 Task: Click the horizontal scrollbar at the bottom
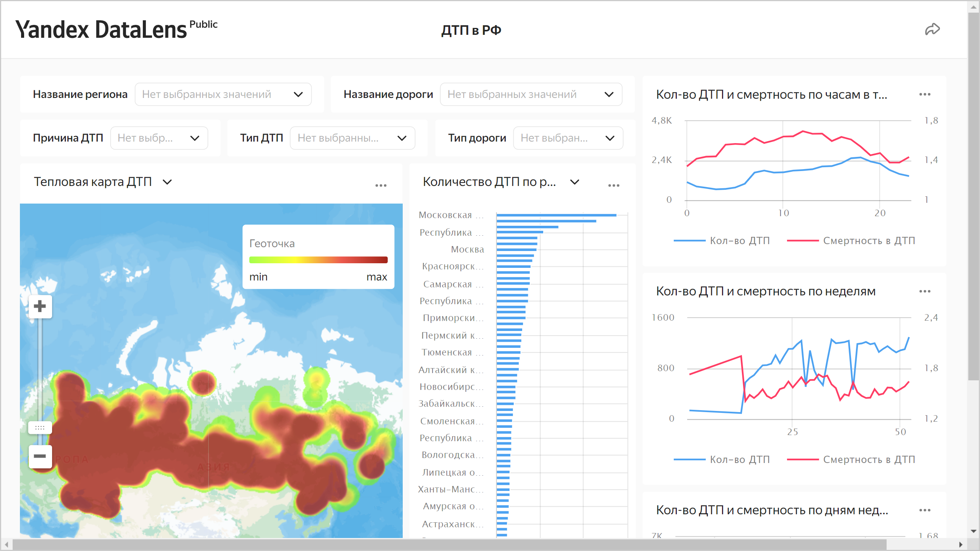449,544
